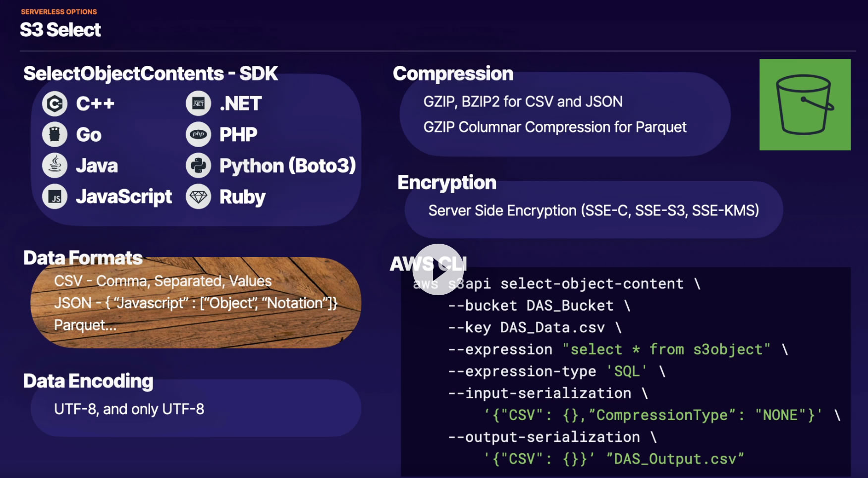Screen dimensions: 868x478
Task: Click the Server Side Encryption text
Action: click(593, 211)
